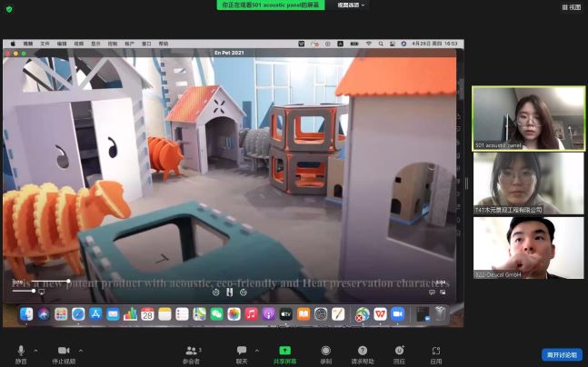Click the green Share Screen button
The width and height of the screenshot is (588, 367).
284,351
